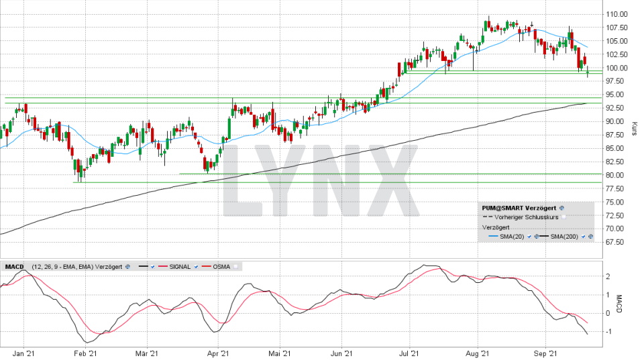
Task: Open PUM@SMART chart settings gear icon
Action: pyautogui.click(x=561, y=208)
